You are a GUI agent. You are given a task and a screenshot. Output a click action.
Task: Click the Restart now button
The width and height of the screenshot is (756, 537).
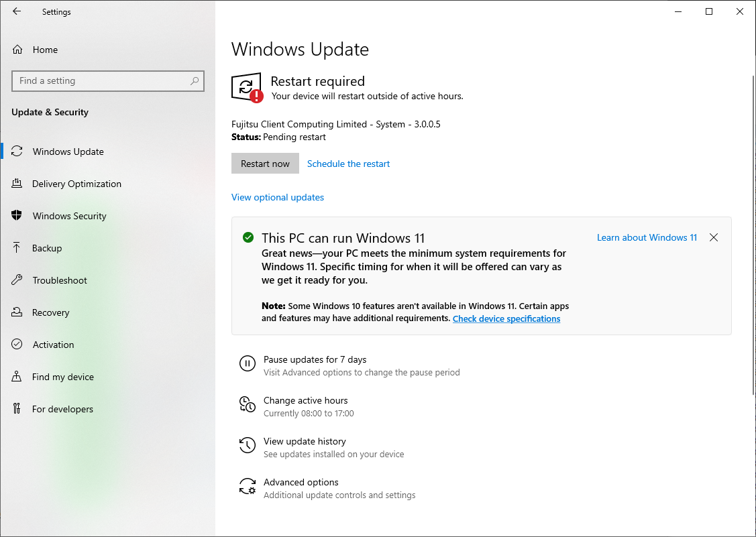tap(265, 164)
